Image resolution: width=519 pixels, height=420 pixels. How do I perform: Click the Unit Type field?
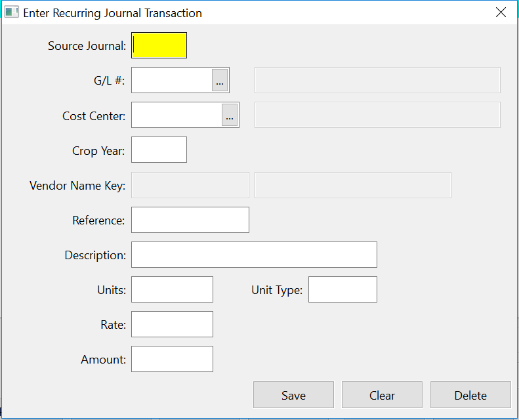(x=343, y=289)
